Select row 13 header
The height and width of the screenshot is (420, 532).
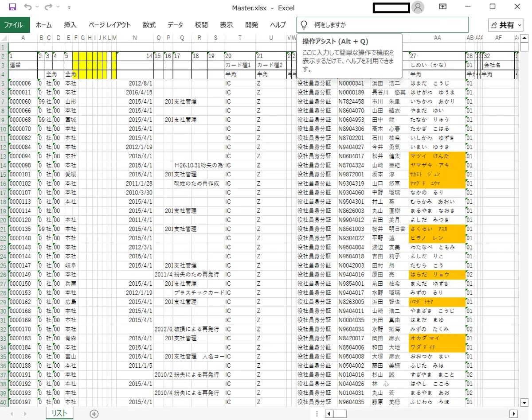pyautogui.click(x=4, y=156)
